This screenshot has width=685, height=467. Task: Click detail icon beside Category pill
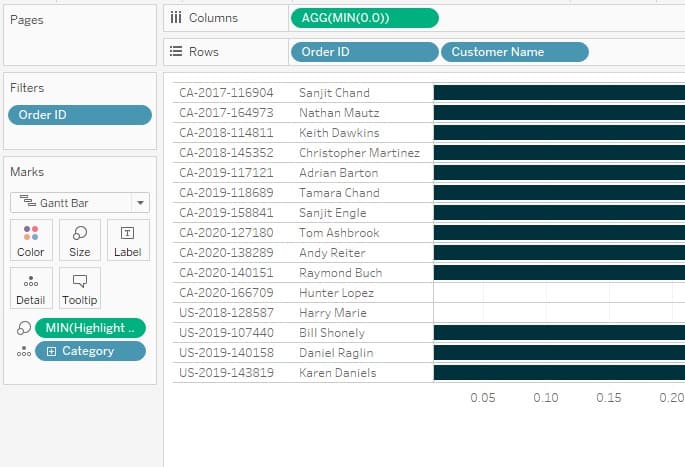tap(24, 351)
